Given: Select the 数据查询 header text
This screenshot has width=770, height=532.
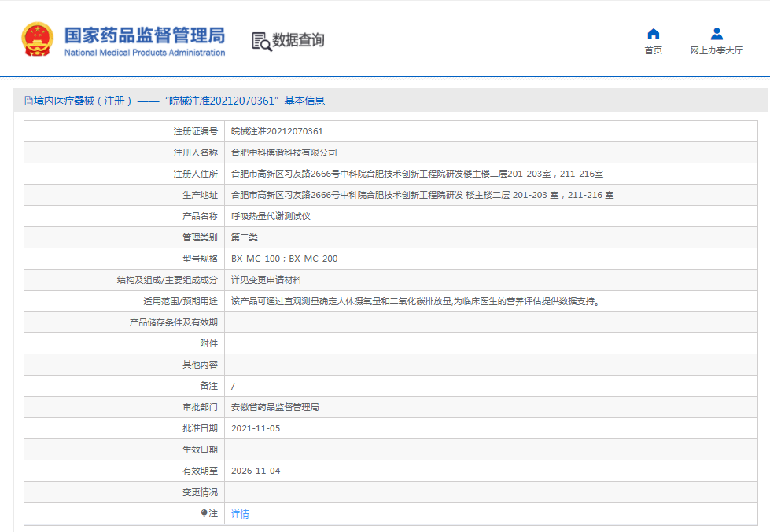Looking at the screenshot, I should click(x=298, y=40).
